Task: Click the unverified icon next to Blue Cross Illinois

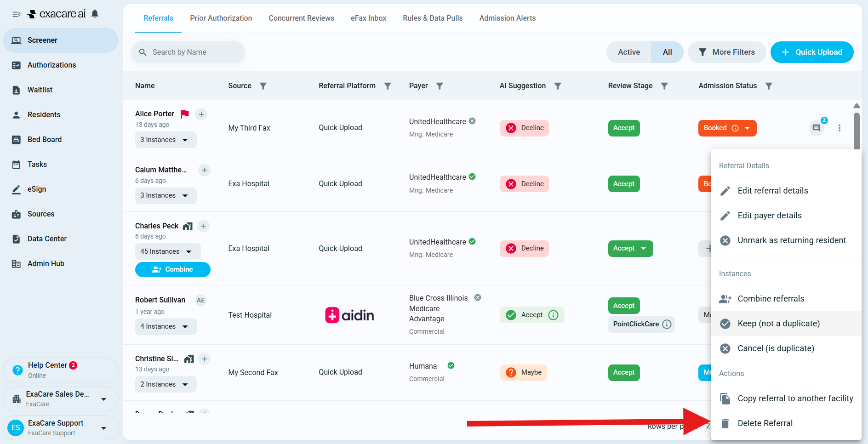Action: 478,297
